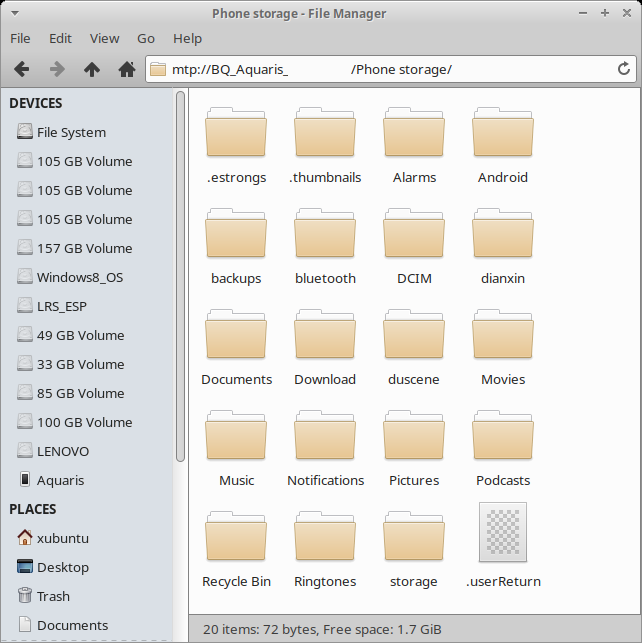Reload the current folder view
Screen dimensions: 642x643
(x=624, y=69)
